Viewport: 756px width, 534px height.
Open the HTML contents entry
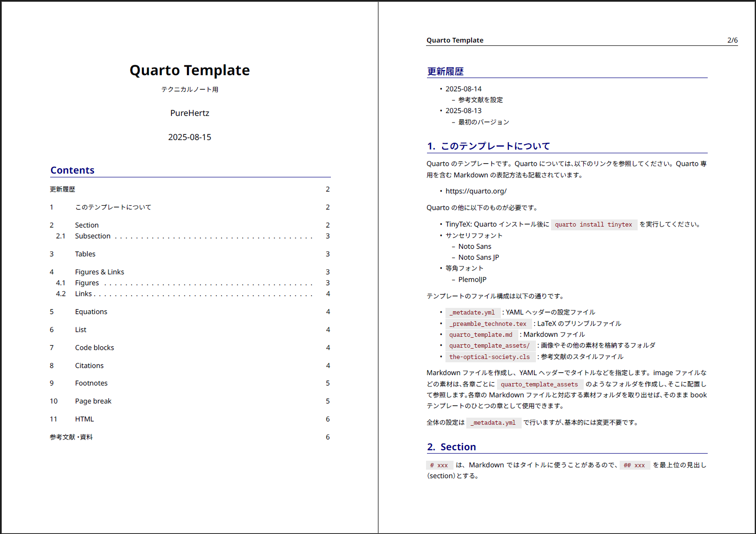pyautogui.click(x=85, y=419)
